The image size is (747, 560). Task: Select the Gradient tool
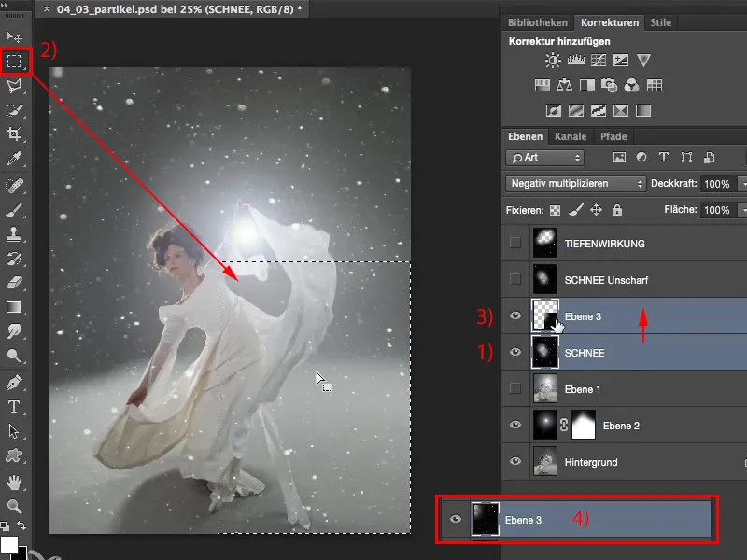point(14,307)
